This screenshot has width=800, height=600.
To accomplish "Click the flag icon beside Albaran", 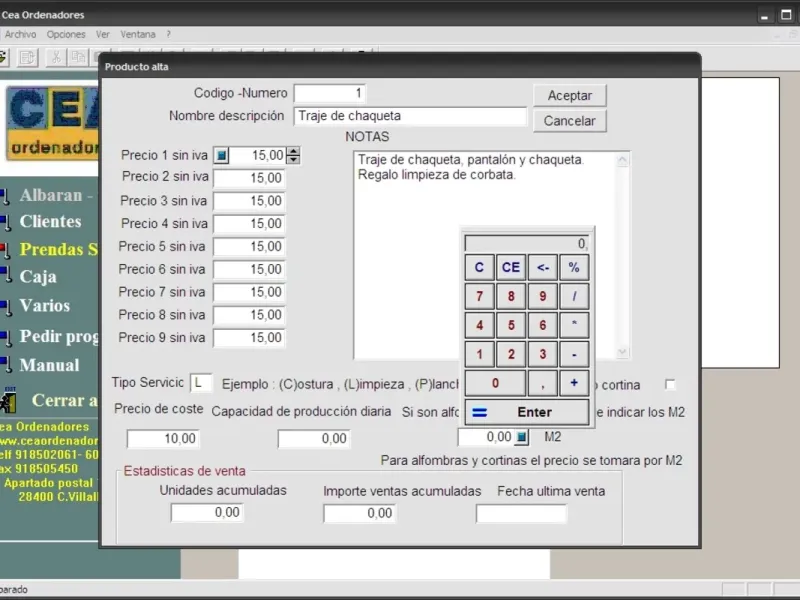I will (5, 196).
